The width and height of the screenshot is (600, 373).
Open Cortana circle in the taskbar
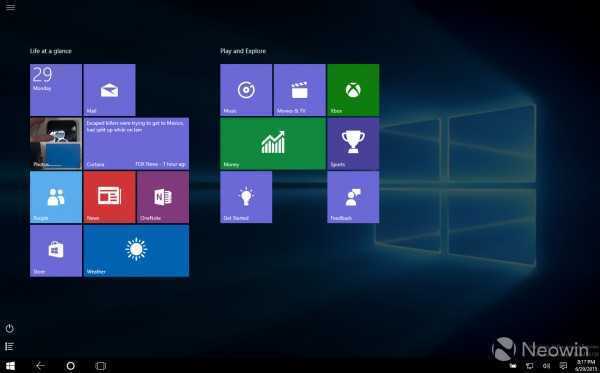pyautogui.click(x=70, y=366)
